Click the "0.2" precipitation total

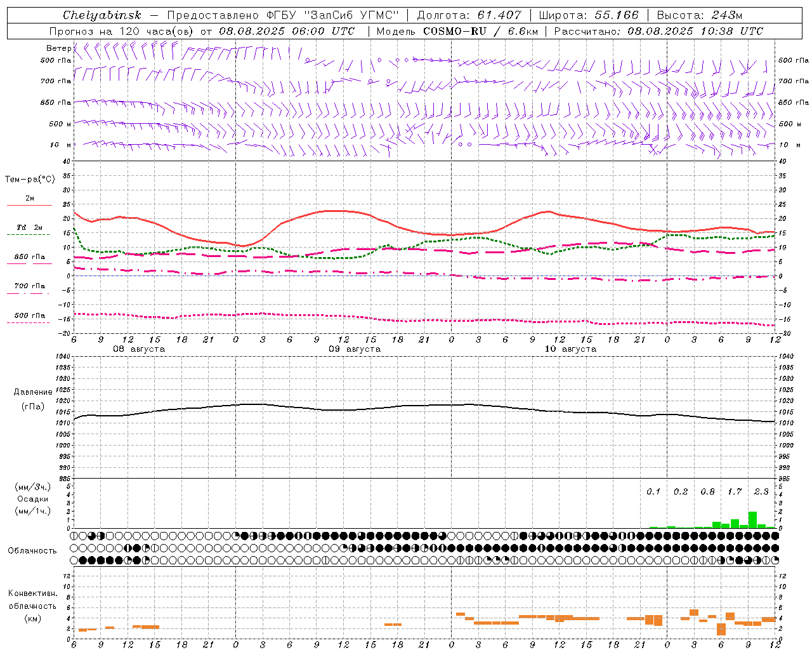click(681, 492)
